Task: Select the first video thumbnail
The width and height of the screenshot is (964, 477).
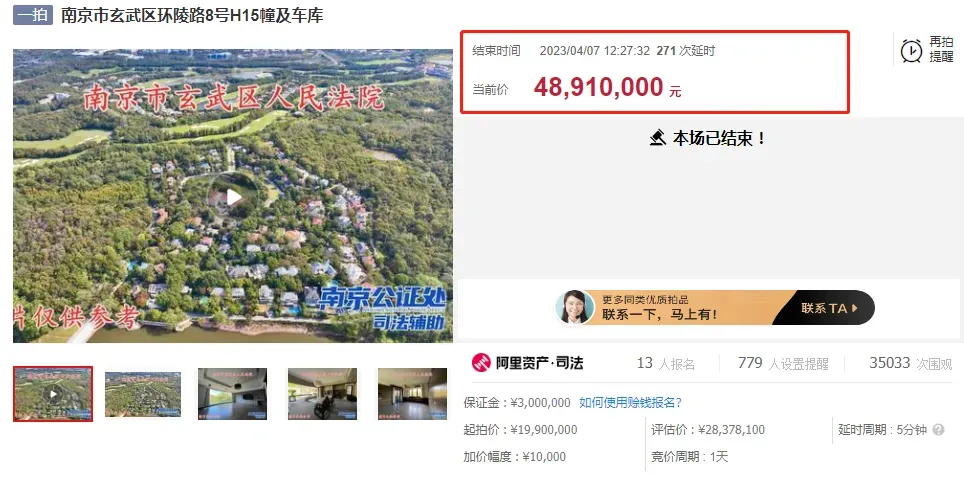Action: [x=53, y=394]
